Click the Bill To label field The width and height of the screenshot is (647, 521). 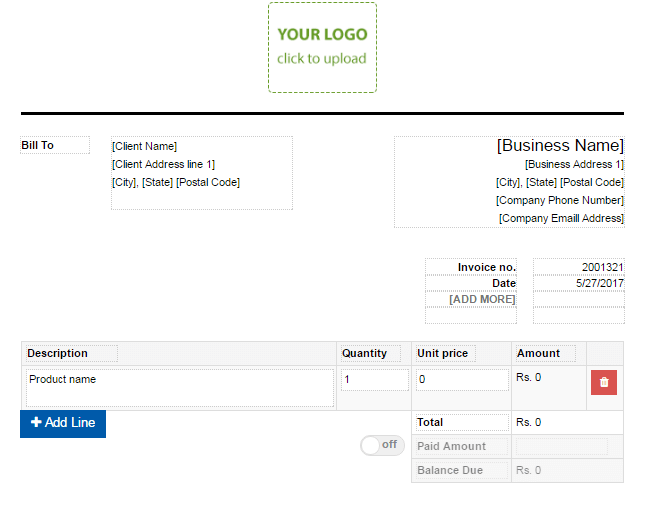pos(55,146)
